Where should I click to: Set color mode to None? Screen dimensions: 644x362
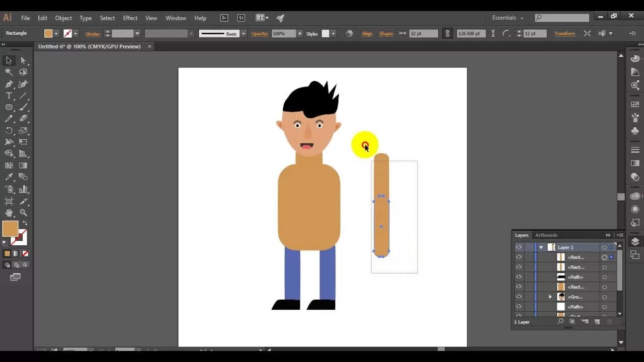(x=25, y=254)
